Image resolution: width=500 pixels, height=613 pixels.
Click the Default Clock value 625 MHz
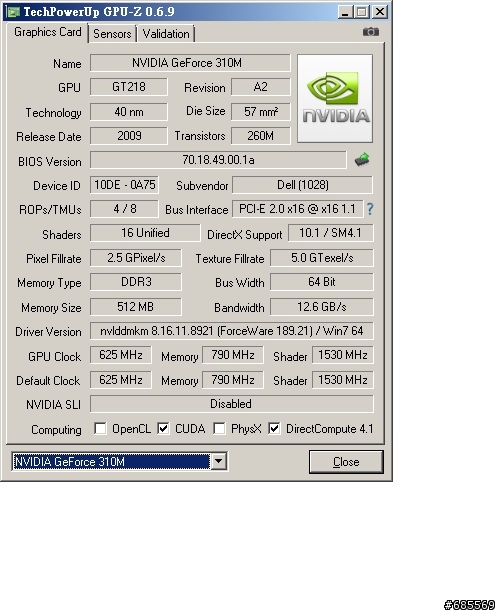click(121, 380)
